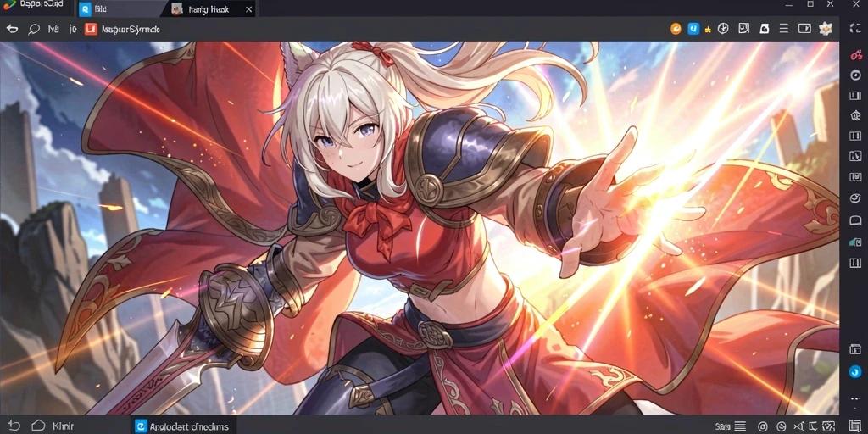Open the three-line hamburger menu in toolbar

coord(783,29)
